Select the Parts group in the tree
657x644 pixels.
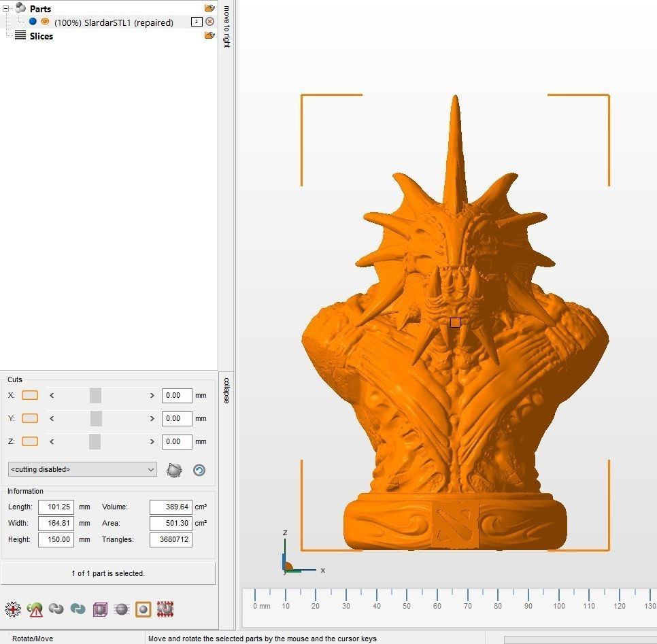[x=40, y=8]
